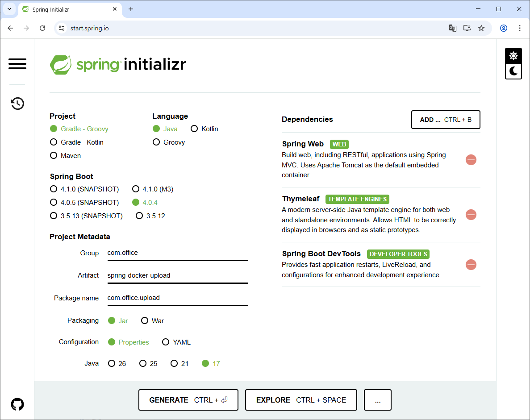Viewport: 530px width, 420px height.
Task: Click ADD dependencies button
Action: tap(446, 120)
